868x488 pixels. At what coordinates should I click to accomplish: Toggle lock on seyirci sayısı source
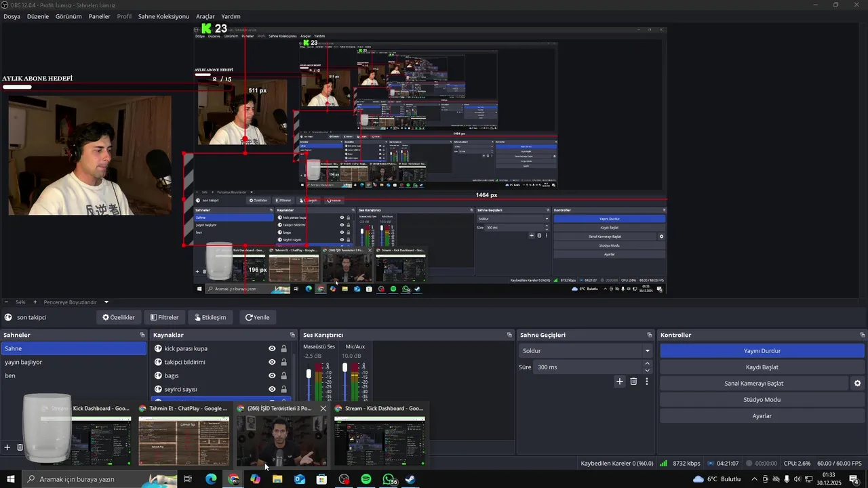click(x=283, y=389)
